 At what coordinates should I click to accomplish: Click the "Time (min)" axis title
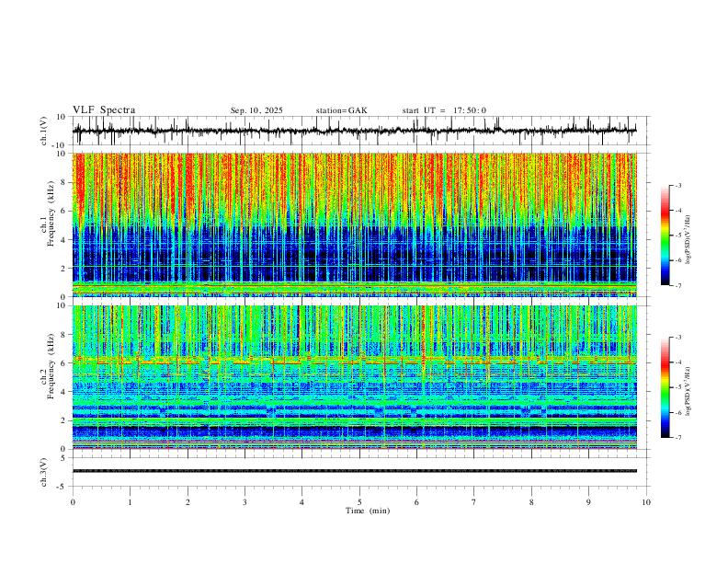tap(368, 511)
